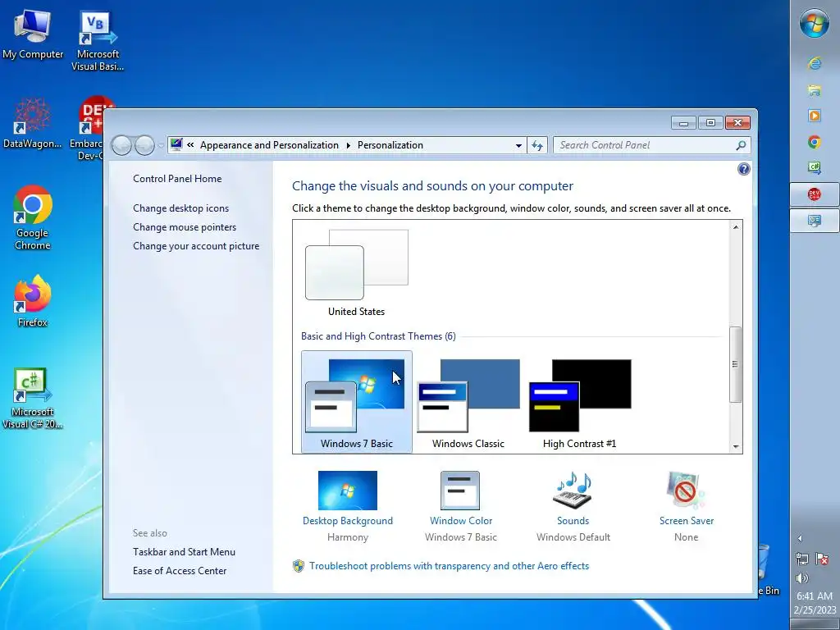Open Desktop Background settings
The width and height of the screenshot is (840, 630).
click(x=348, y=506)
